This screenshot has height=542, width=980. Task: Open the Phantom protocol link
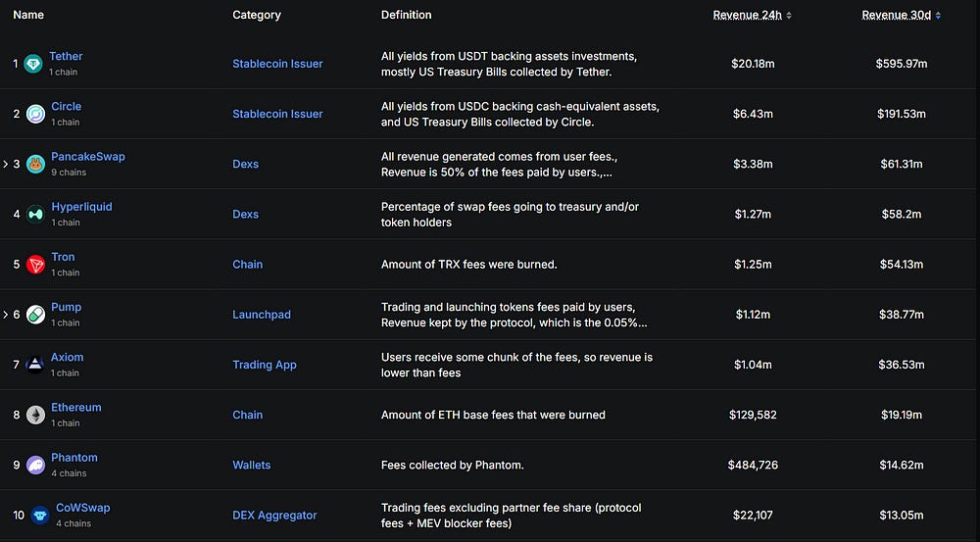point(74,458)
